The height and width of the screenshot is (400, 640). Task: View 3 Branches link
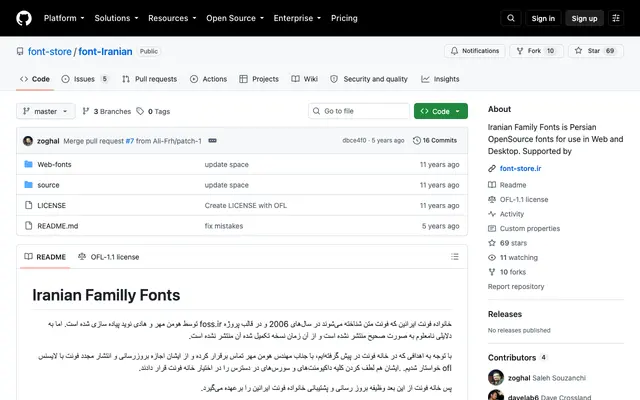107,111
